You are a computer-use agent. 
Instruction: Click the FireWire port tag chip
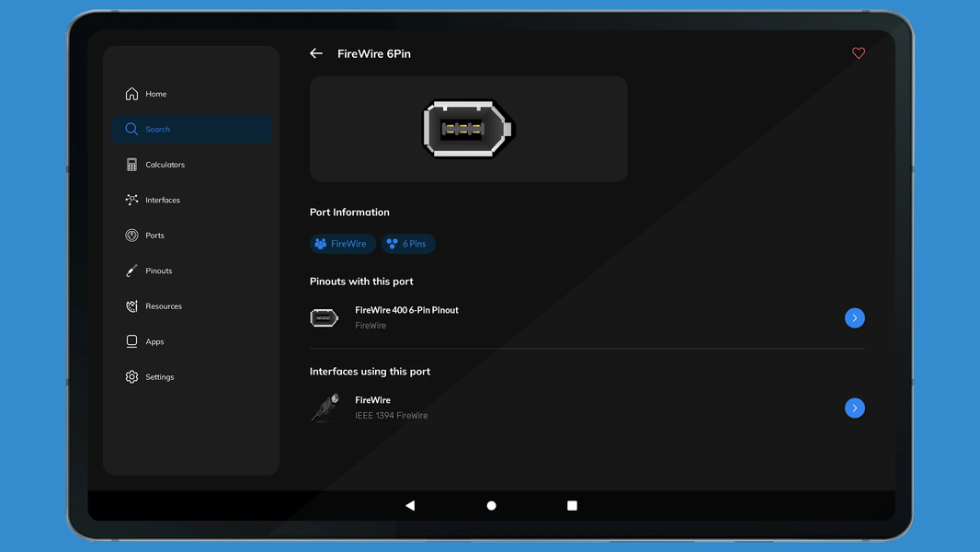[x=342, y=244]
